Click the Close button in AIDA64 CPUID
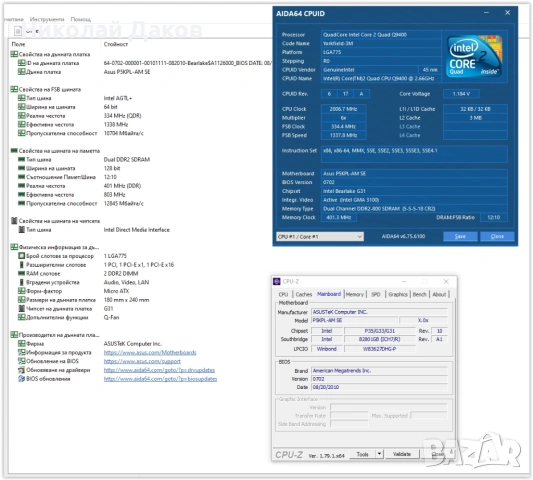Screen dimensions: 533x480 coord(497,236)
